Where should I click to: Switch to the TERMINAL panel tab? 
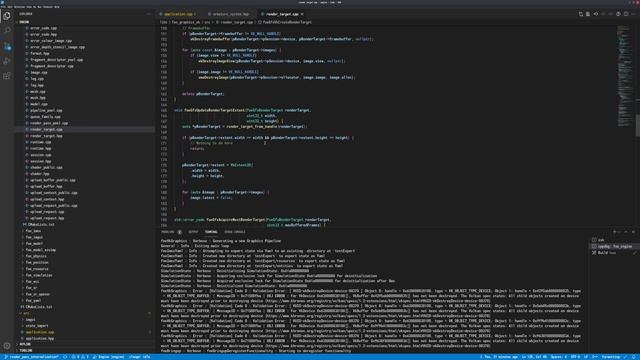(x=211, y=232)
